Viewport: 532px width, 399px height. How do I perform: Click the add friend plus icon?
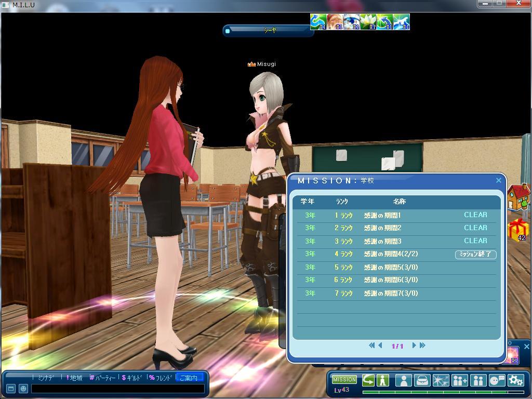(460, 380)
